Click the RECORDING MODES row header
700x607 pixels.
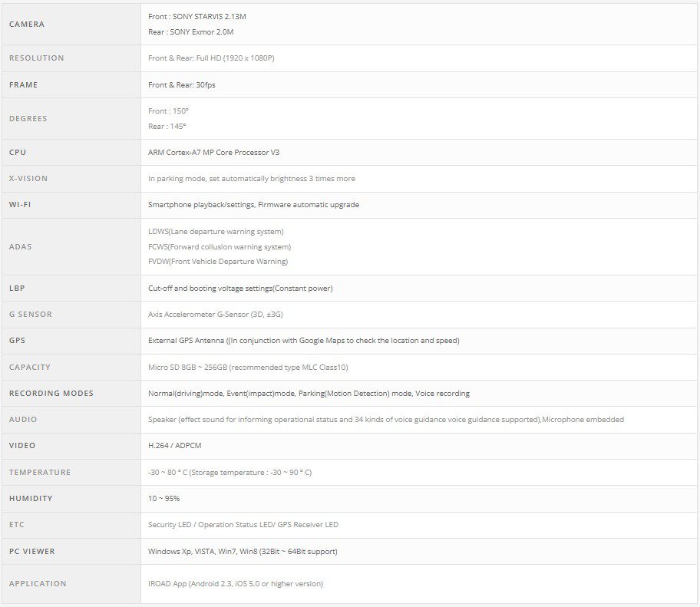(x=51, y=393)
